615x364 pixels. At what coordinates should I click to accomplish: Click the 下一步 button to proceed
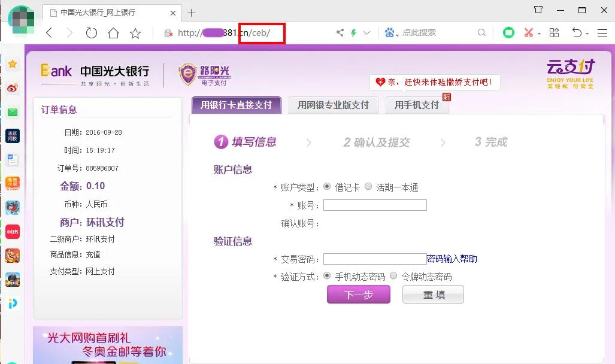pyautogui.click(x=358, y=294)
